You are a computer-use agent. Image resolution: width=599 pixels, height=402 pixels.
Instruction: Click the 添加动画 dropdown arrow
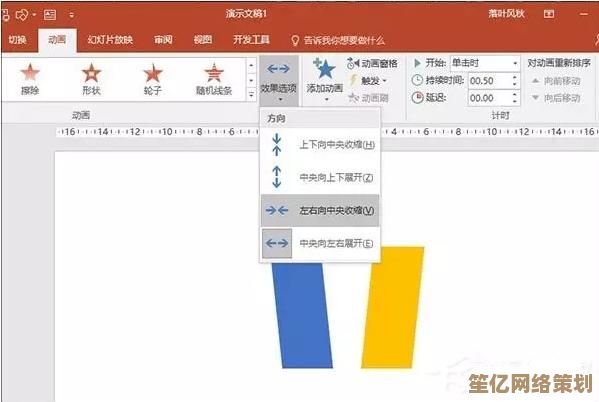tap(326, 100)
